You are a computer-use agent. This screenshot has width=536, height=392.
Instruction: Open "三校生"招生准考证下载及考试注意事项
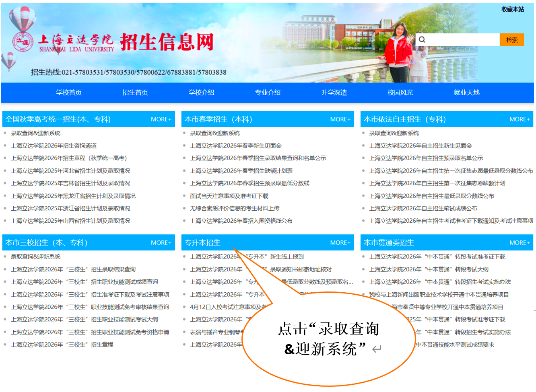pos(90,295)
